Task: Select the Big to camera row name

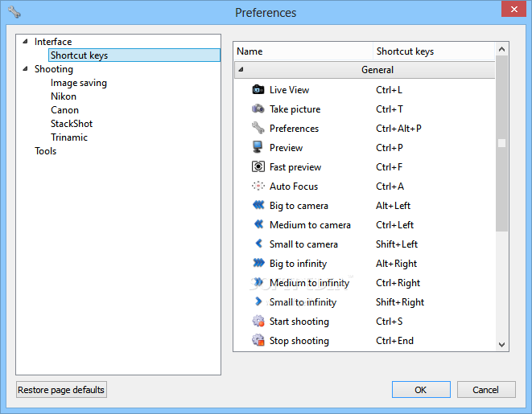Action: coord(299,206)
